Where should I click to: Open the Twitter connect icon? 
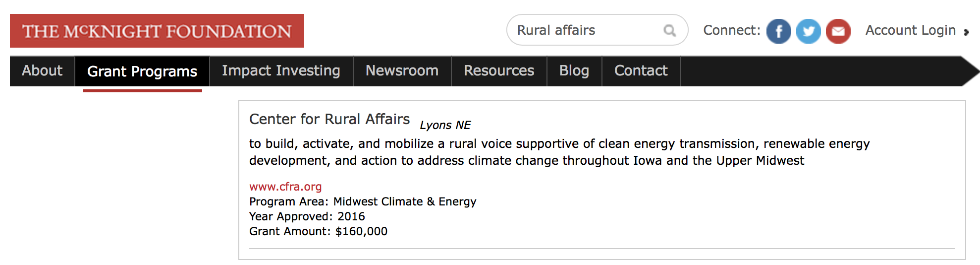tap(809, 31)
